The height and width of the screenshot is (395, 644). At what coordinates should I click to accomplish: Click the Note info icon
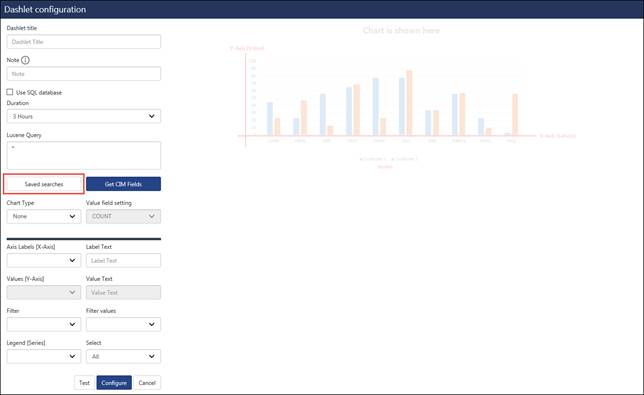[x=25, y=60]
